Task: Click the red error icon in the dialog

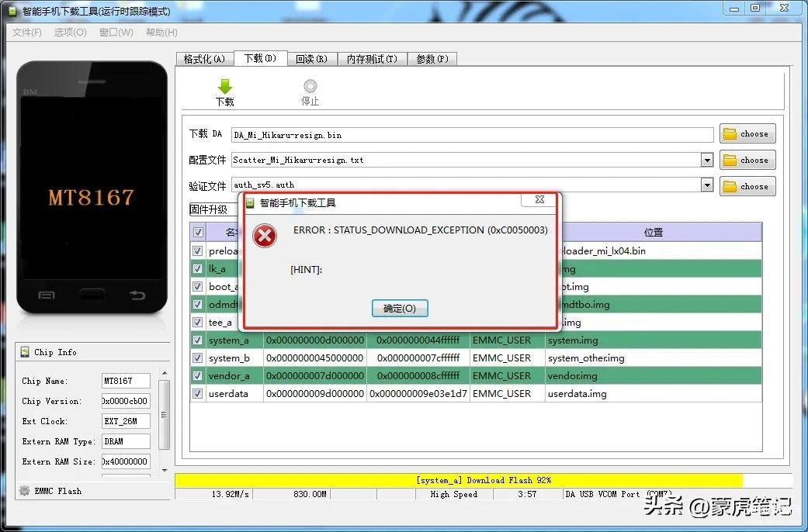Action: point(265,236)
